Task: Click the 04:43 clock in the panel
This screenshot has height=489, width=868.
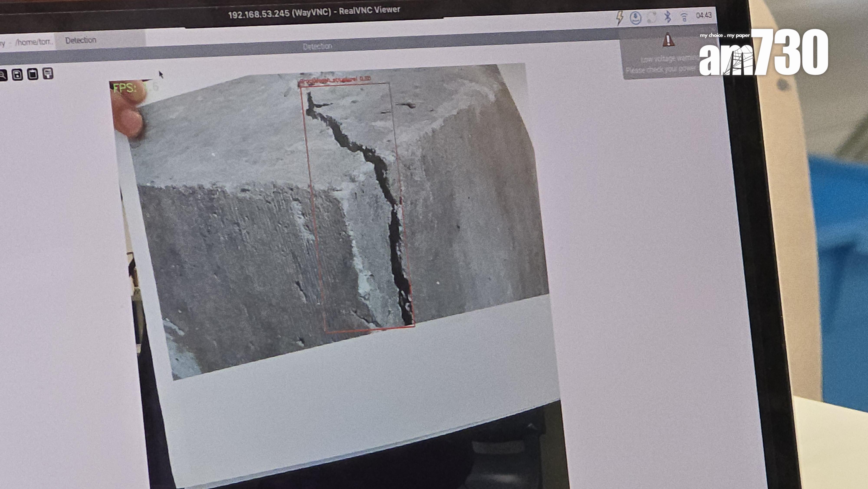Action: 704,15
